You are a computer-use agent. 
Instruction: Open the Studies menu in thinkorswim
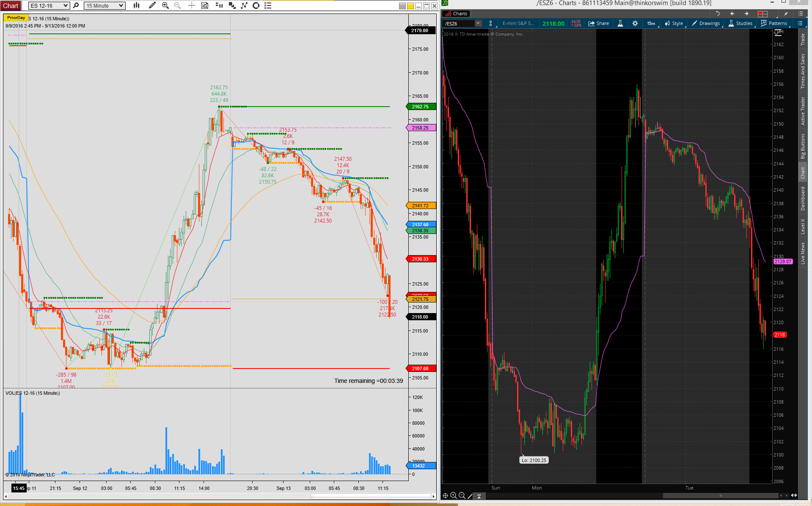[x=740, y=24]
